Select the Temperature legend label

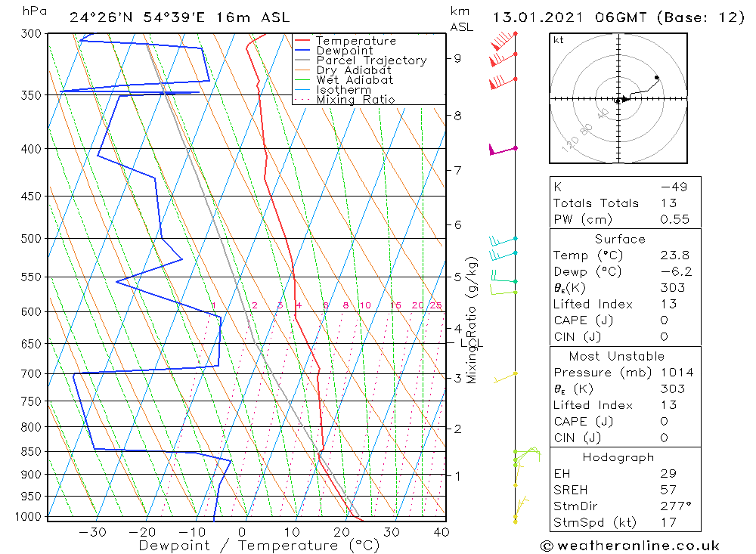pos(356,41)
